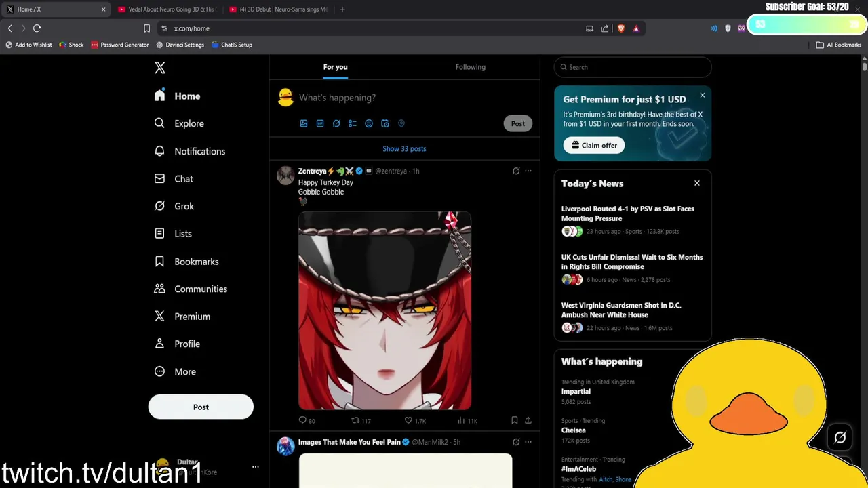Click the large white Post button
The width and height of the screenshot is (868, 488).
coord(201,407)
